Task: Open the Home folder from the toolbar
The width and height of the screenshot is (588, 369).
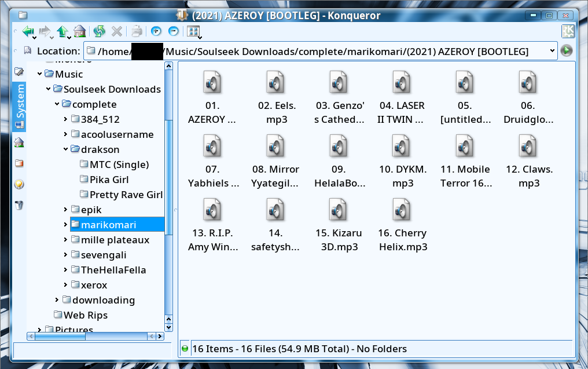Action: (79, 31)
